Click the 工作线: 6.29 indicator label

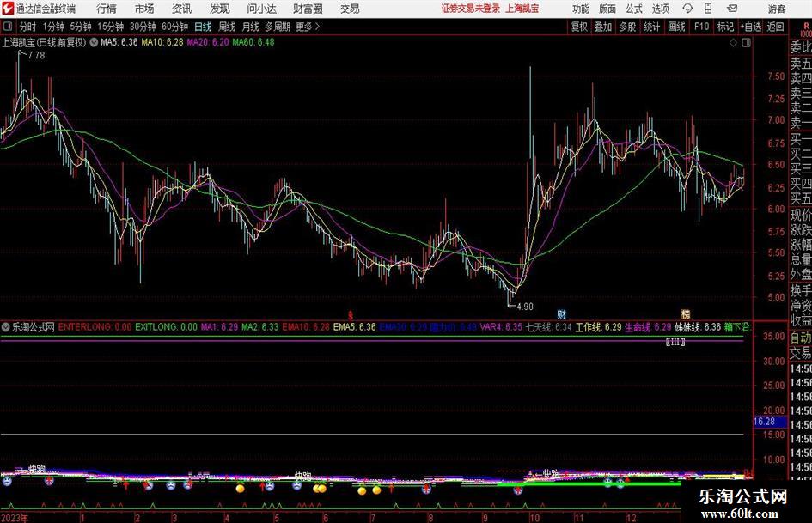click(x=598, y=327)
